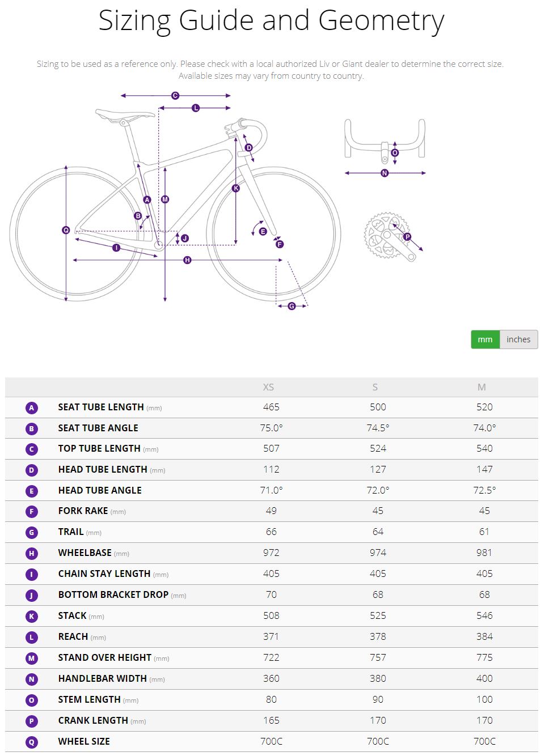Click the C top tube marker on diagram
The height and width of the screenshot is (756, 545).
175,96
